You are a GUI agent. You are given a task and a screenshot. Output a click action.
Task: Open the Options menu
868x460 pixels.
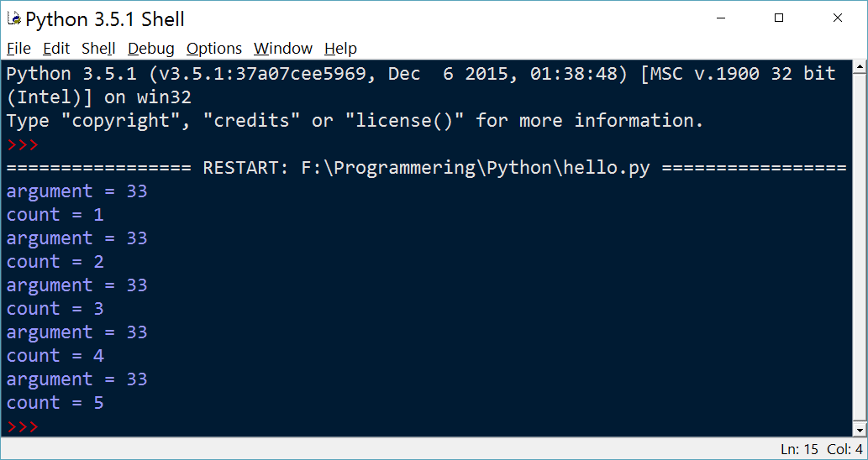pos(214,49)
